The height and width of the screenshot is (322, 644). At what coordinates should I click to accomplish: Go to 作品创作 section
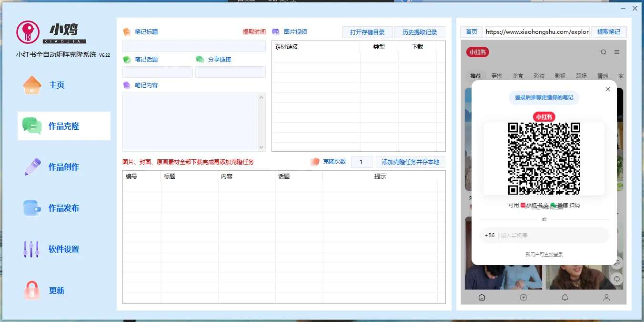64,167
